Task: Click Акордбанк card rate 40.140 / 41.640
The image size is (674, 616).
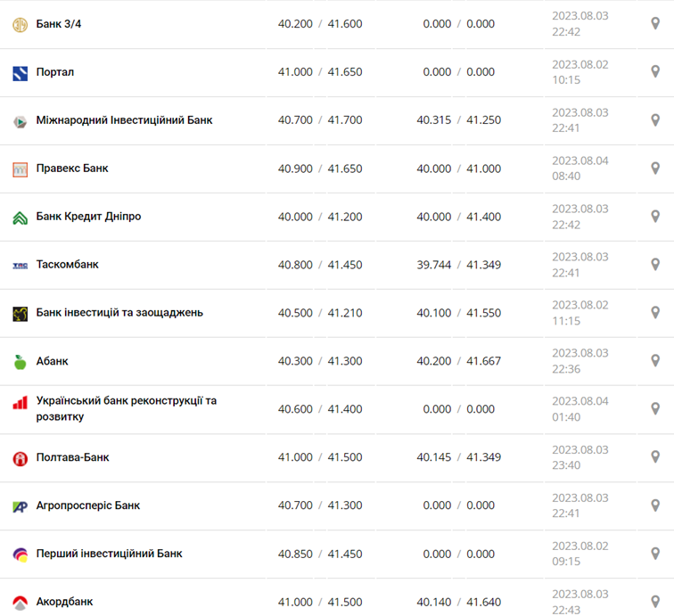Action: (x=458, y=602)
